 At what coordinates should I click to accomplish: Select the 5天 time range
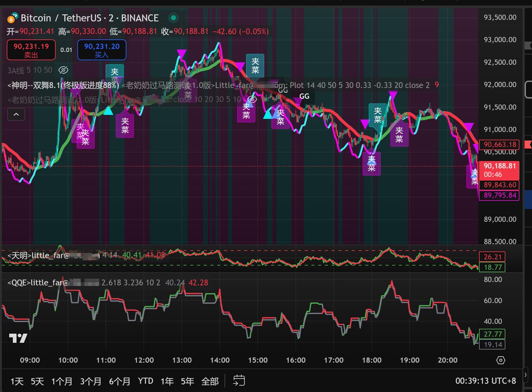pyautogui.click(x=37, y=381)
